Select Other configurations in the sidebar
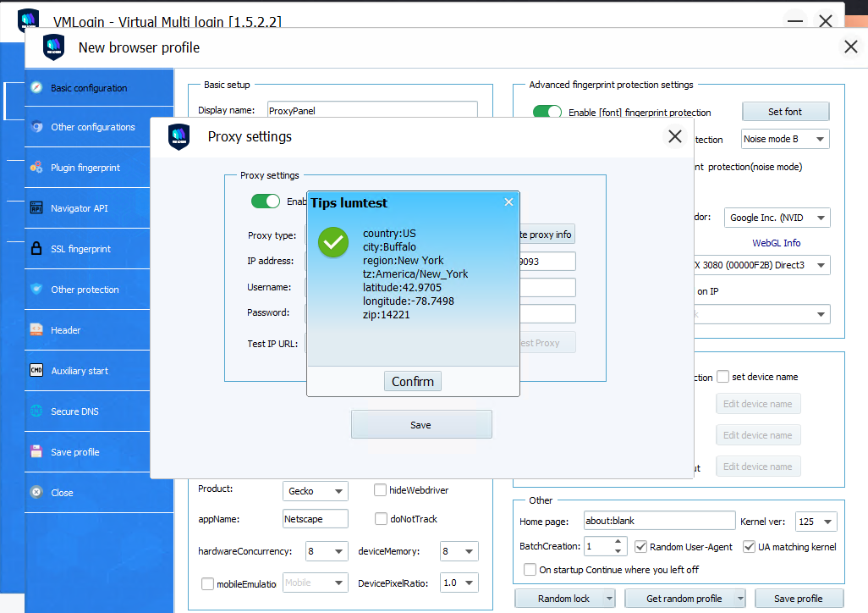This screenshot has height=613, width=868. click(92, 127)
